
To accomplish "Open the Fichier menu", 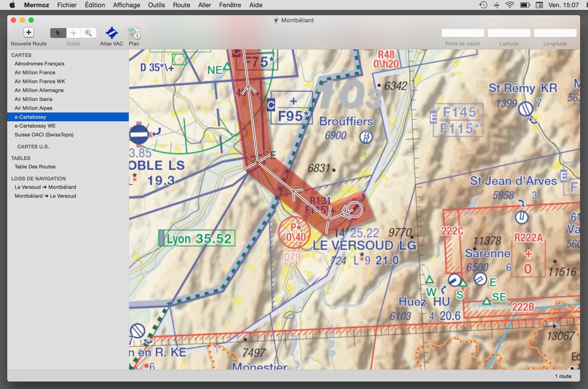I will click(x=67, y=5).
